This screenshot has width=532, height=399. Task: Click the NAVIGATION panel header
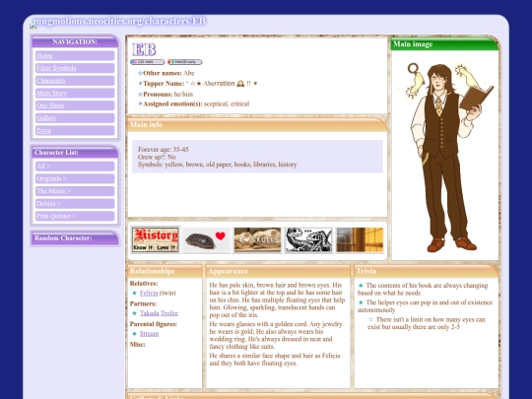[75, 41]
